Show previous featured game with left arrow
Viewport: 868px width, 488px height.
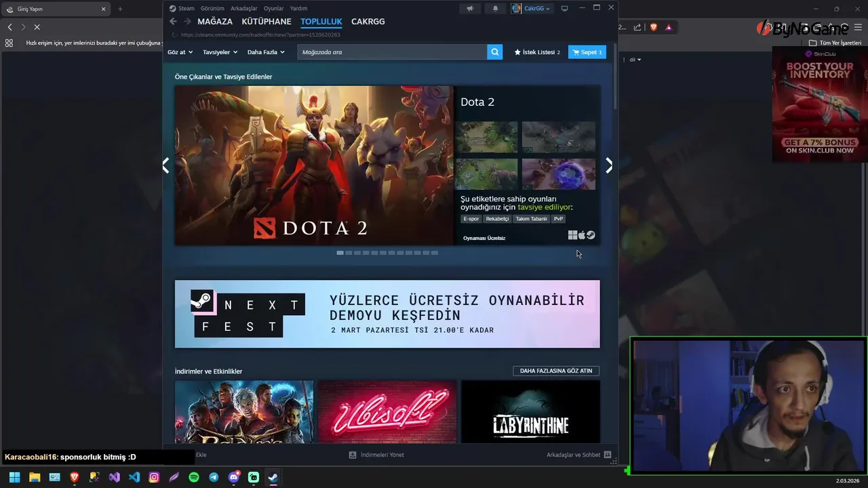(x=165, y=165)
